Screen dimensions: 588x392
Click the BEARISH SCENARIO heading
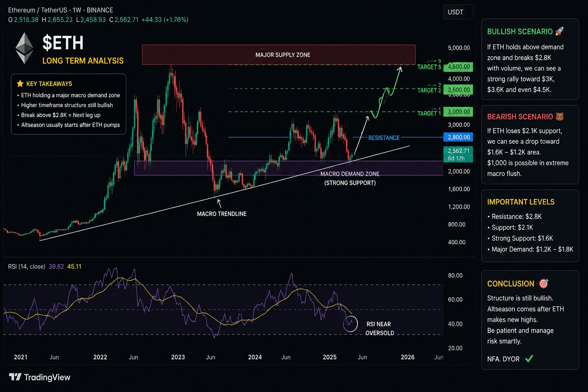click(x=520, y=117)
